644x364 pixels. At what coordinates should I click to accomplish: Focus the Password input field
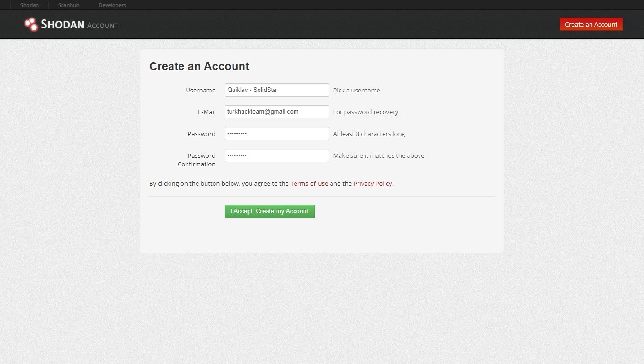point(277,134)
